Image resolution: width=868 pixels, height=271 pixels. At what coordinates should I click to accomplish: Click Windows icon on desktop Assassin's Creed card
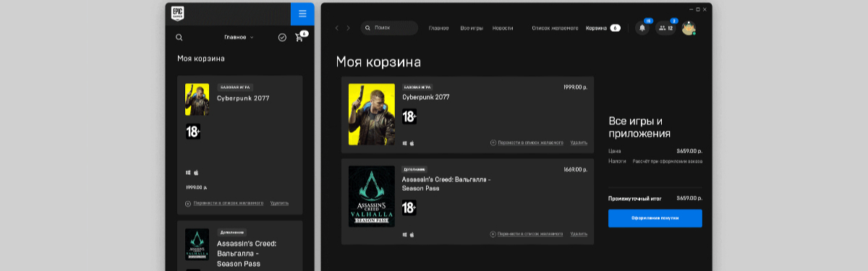point(404,234)
